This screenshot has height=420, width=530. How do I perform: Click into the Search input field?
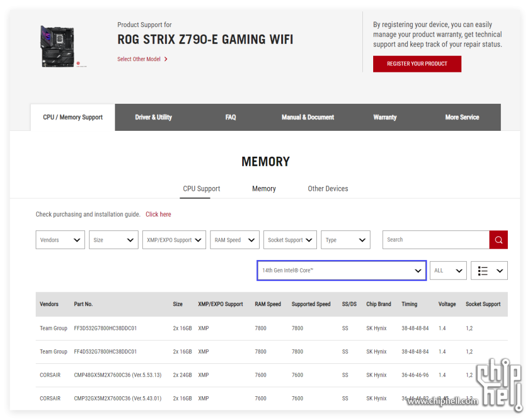pyautogui.click(x=436, y=240)
